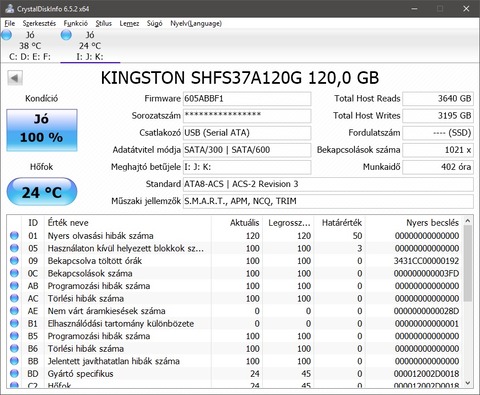The height and width of the screenshot is (395, 480).
Task: Open the Funkció menu
Action: [x=76, y=23]
